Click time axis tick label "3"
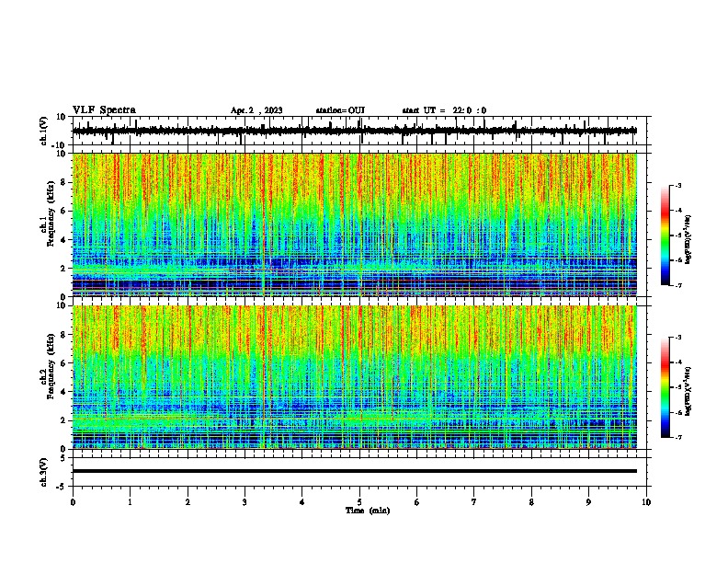 pos(245,502)
